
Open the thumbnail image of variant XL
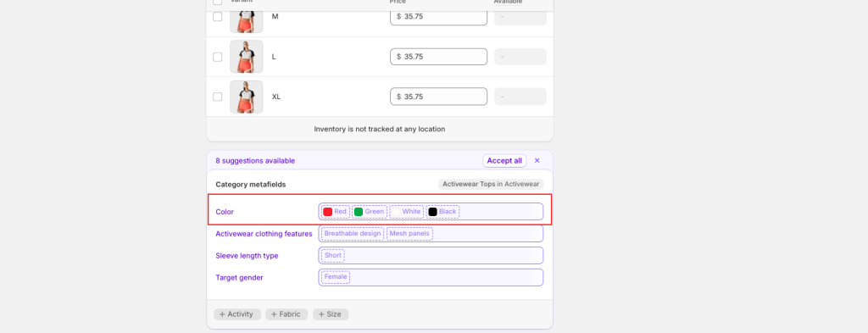point(247,97)
